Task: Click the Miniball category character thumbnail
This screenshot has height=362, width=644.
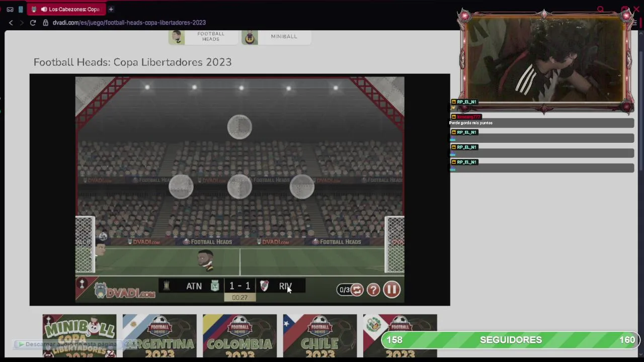Action: coord(250,37)
